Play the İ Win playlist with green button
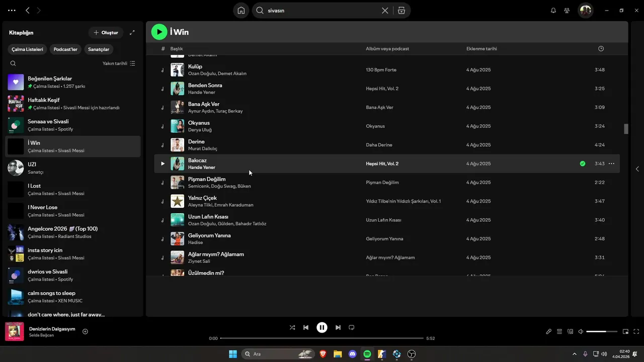Screen dimensions: 644x362 click(x=159, y=32)
